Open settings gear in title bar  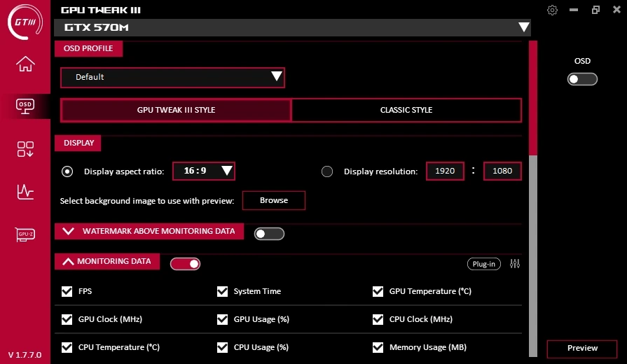coord(552,10)
